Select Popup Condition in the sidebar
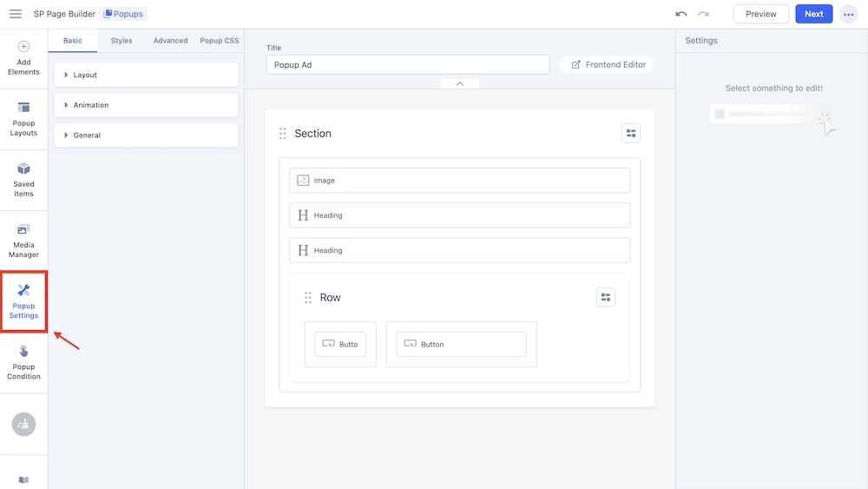 click(x=23, y=362)
